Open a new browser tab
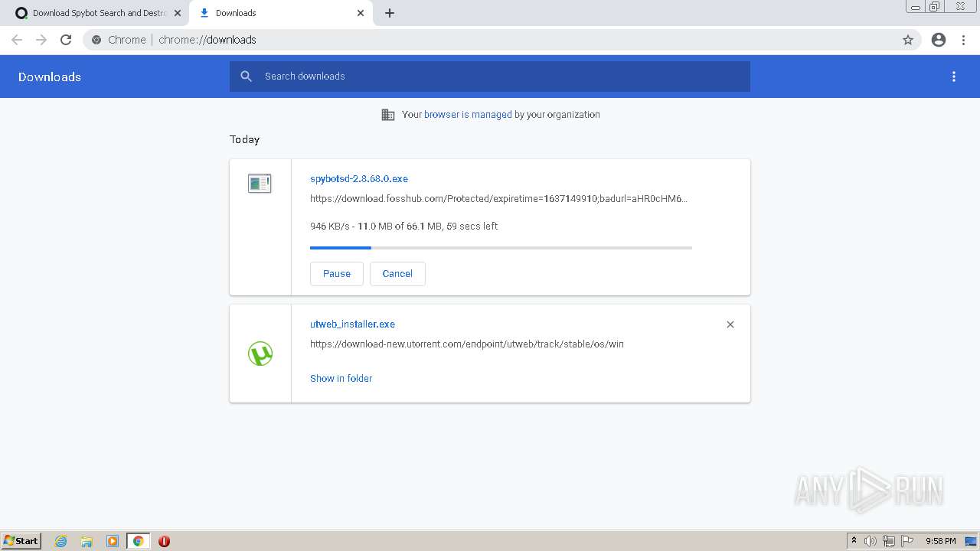Screen dimensions: 980x551 pos(390,13)
